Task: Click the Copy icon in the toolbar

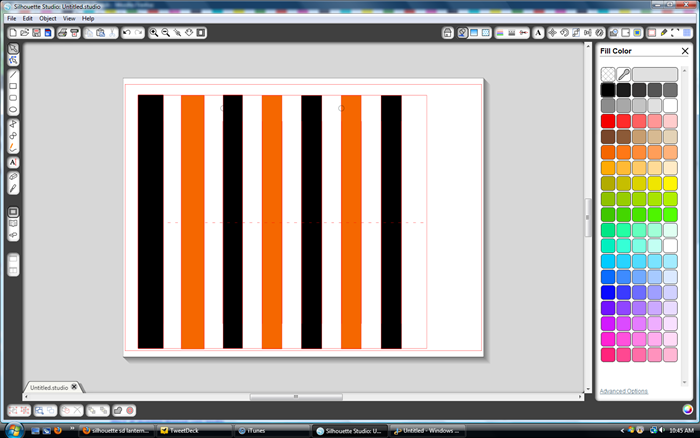Action: click(89, 33)
